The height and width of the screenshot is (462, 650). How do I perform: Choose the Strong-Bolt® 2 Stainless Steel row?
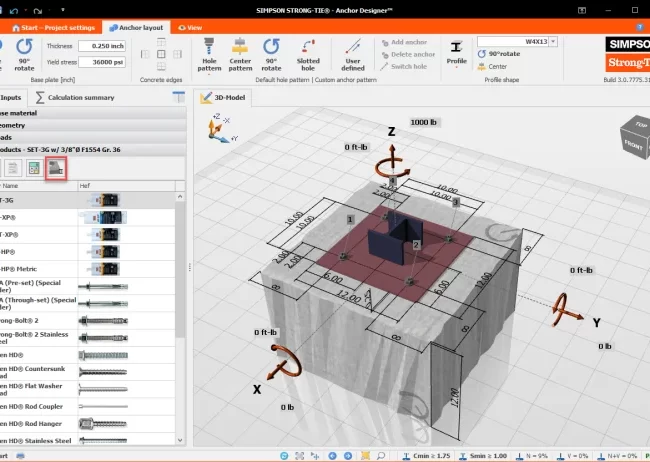87,338
